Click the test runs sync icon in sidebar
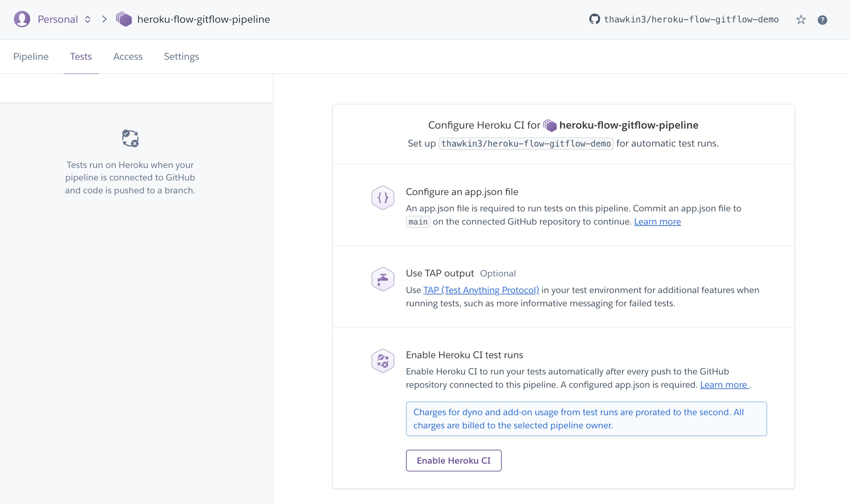 pos(130,138)
